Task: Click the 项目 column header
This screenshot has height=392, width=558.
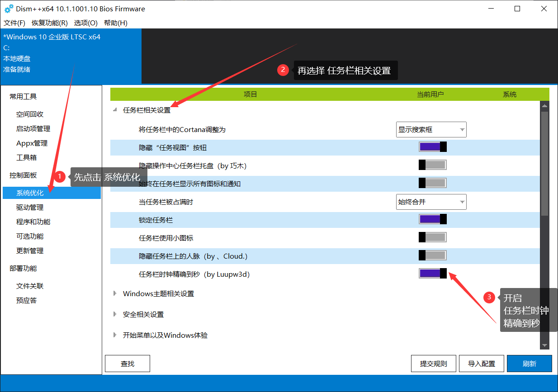Action: point(250,94)
